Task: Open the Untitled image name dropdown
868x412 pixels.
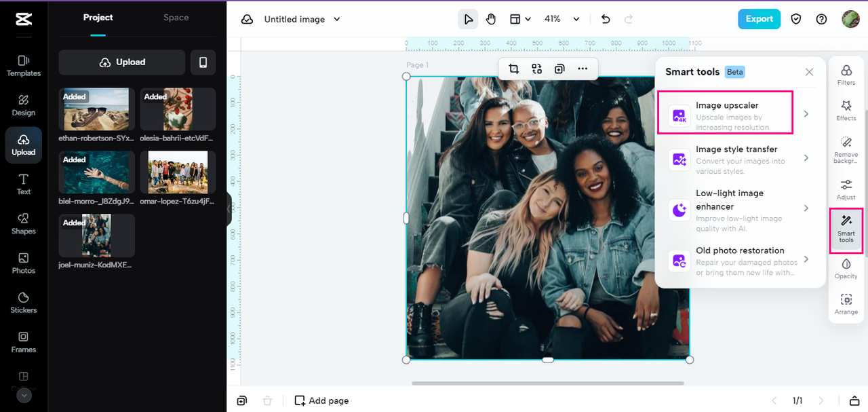Action: [302, 20]
